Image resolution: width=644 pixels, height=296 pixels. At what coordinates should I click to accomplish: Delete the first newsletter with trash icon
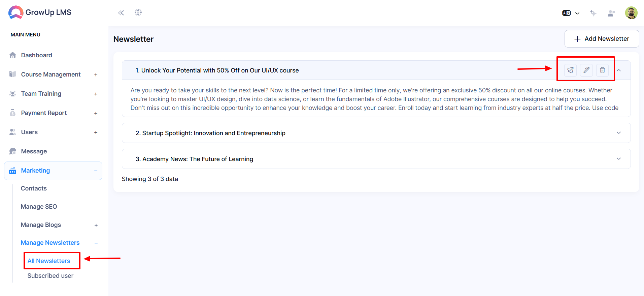pos(602,70)
